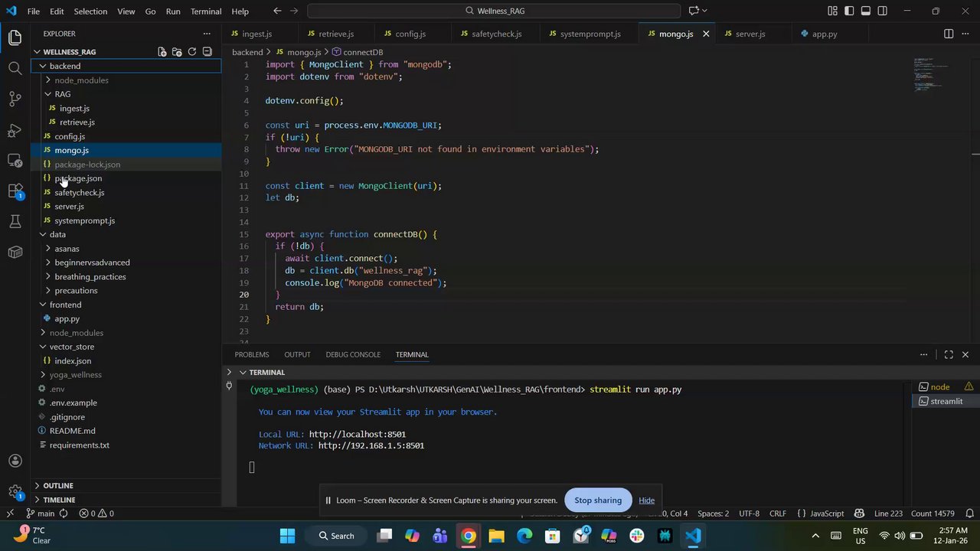980x551 pixels.
Task: Click the Copilot status icon in status bar
Action: tap(859, 514)
